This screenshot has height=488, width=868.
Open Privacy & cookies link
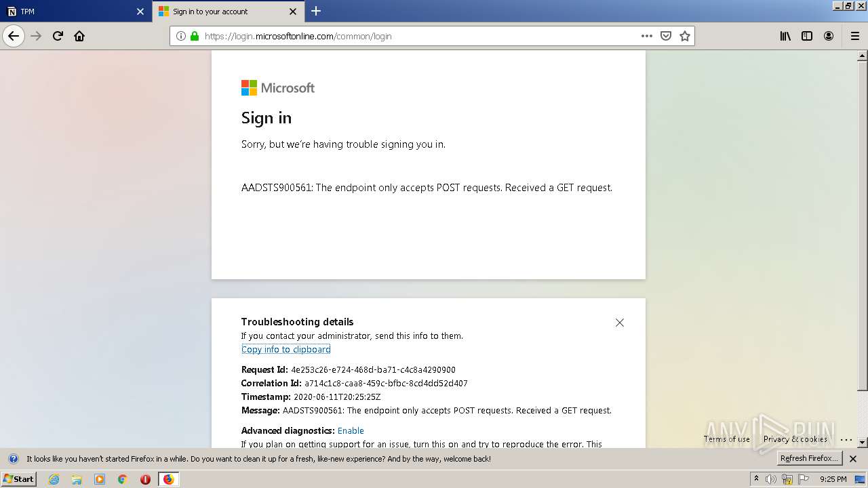pos(795,439)
